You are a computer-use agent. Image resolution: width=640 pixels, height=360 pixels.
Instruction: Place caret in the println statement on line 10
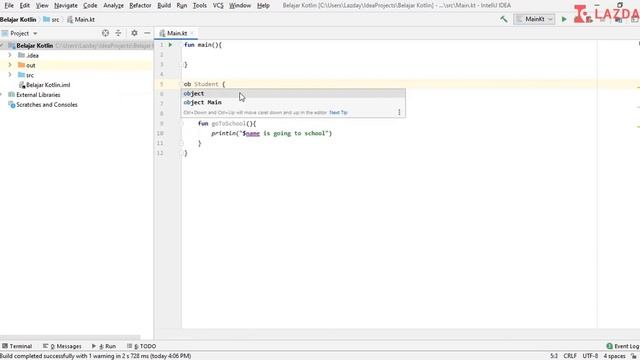(271, 133)
